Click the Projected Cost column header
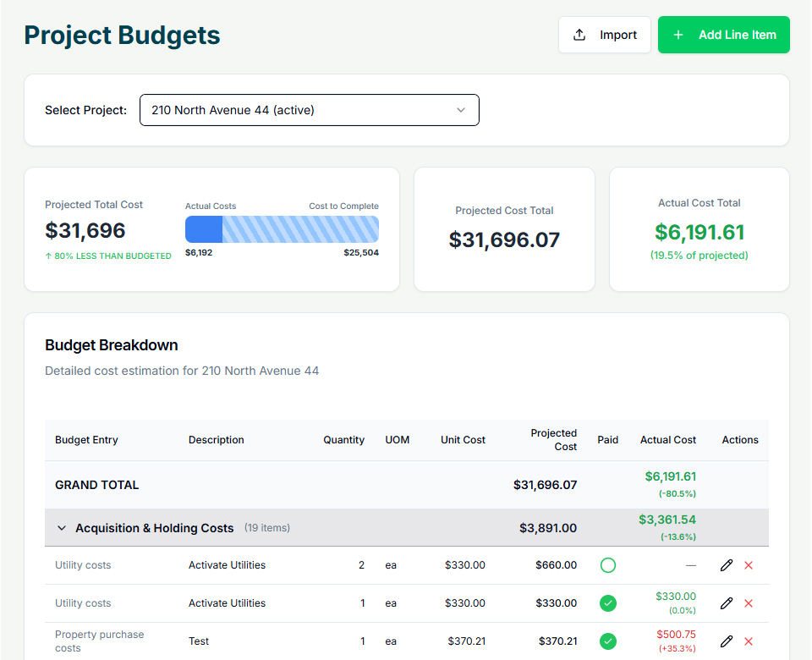The width and height of the screenshot is (812, 660). point(553,440)
